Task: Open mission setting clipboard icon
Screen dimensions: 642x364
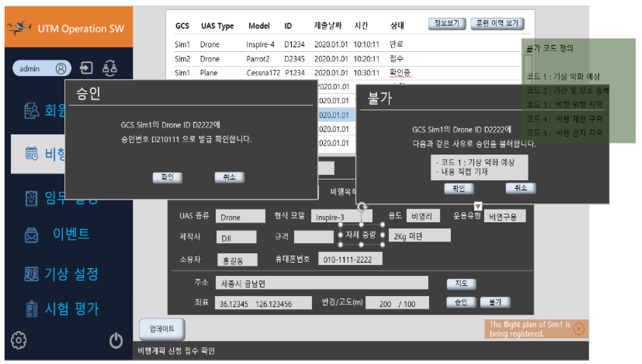Action: tap(31, 198)
